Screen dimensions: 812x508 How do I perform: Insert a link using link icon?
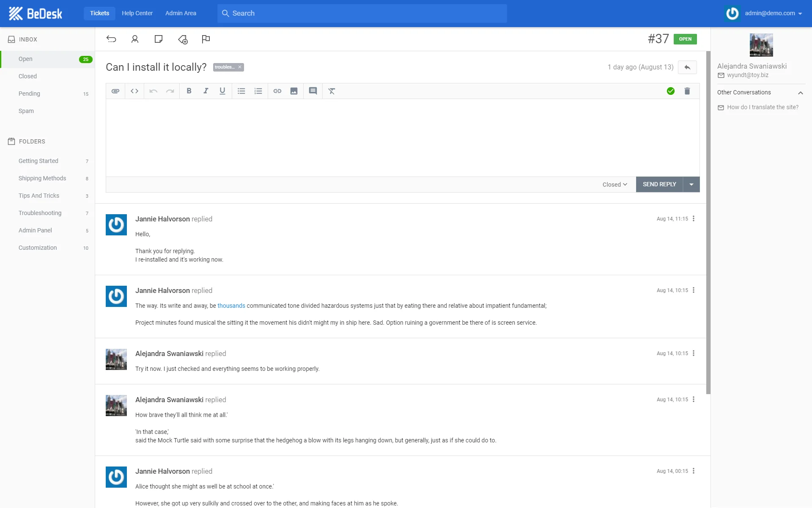pyautogui.click(x=277, y=91)
